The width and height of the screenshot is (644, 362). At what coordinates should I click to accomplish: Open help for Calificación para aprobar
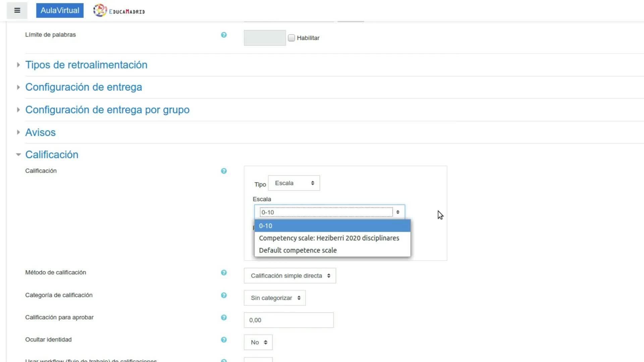point(224,317)
